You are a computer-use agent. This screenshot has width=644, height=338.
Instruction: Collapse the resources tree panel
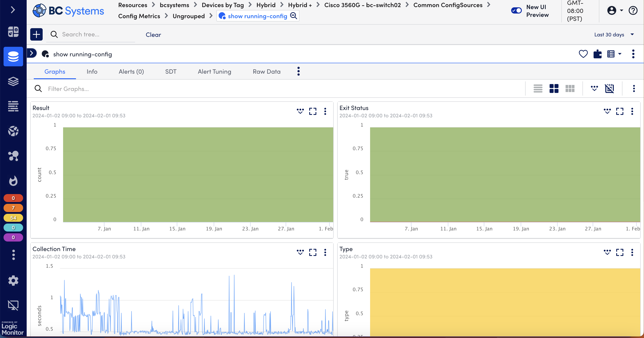(x=32, y=53)
